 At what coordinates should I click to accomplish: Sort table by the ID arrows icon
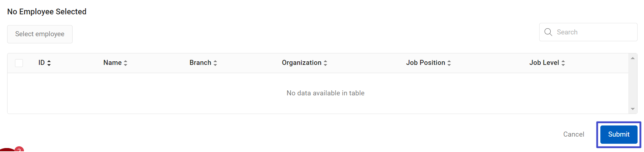coord(49,63)
